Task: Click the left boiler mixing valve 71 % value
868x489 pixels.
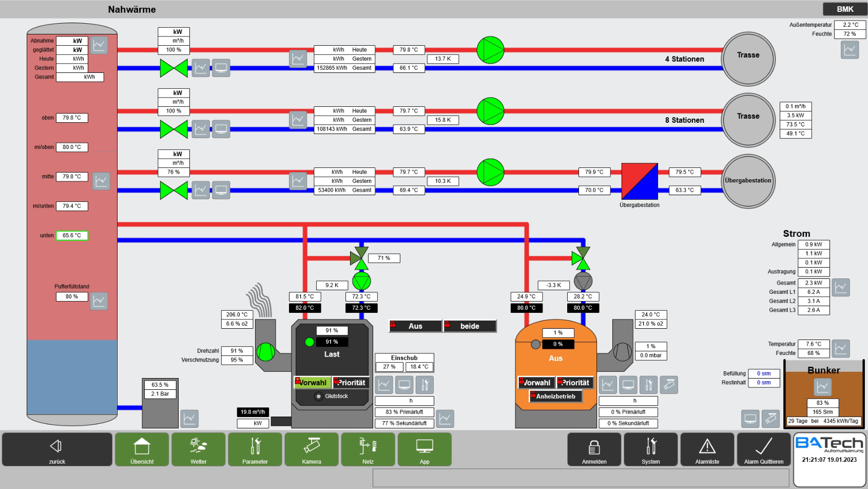Action: (384, 258)
